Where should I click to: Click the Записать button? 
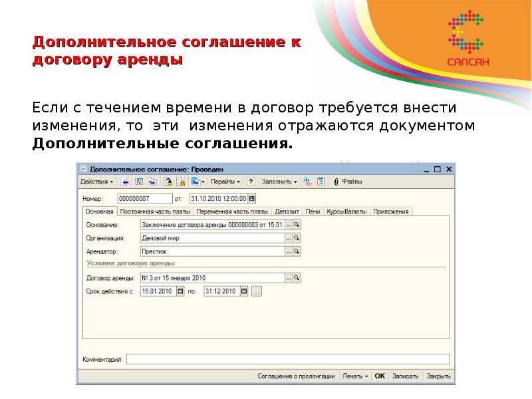[405, 376]
